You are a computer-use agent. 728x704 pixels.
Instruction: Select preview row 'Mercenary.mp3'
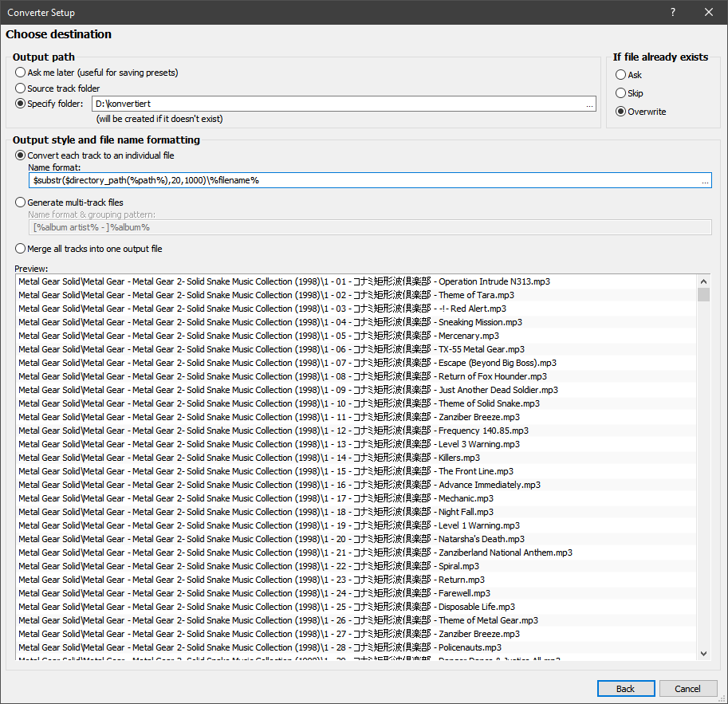click(x=356, y=336)
